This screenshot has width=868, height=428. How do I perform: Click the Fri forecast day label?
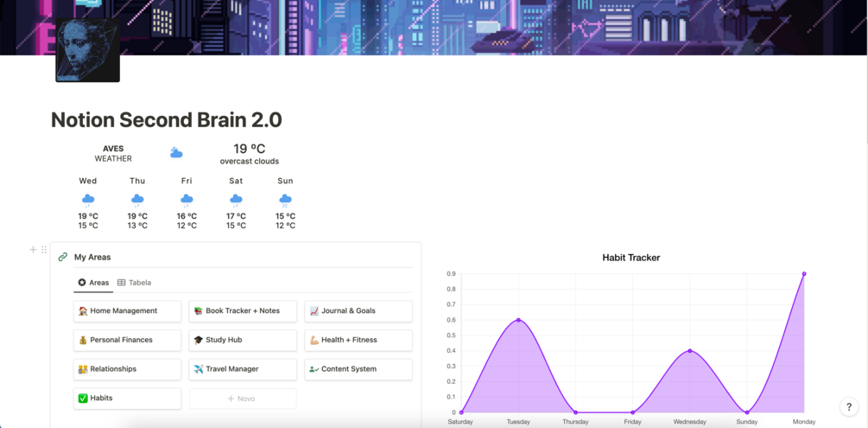pyautogui.click(x=187, y=181)
